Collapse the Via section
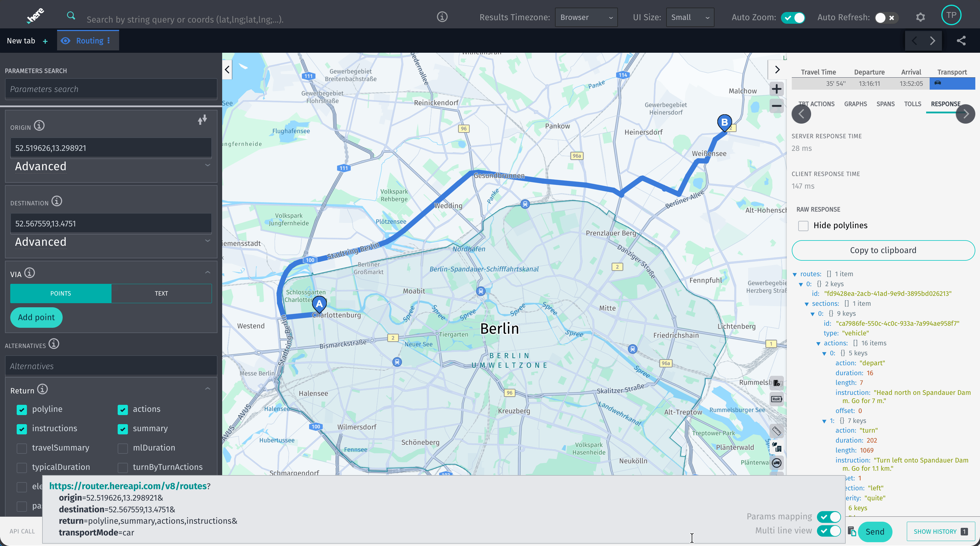The image size is (980, 546). (208, 273)
